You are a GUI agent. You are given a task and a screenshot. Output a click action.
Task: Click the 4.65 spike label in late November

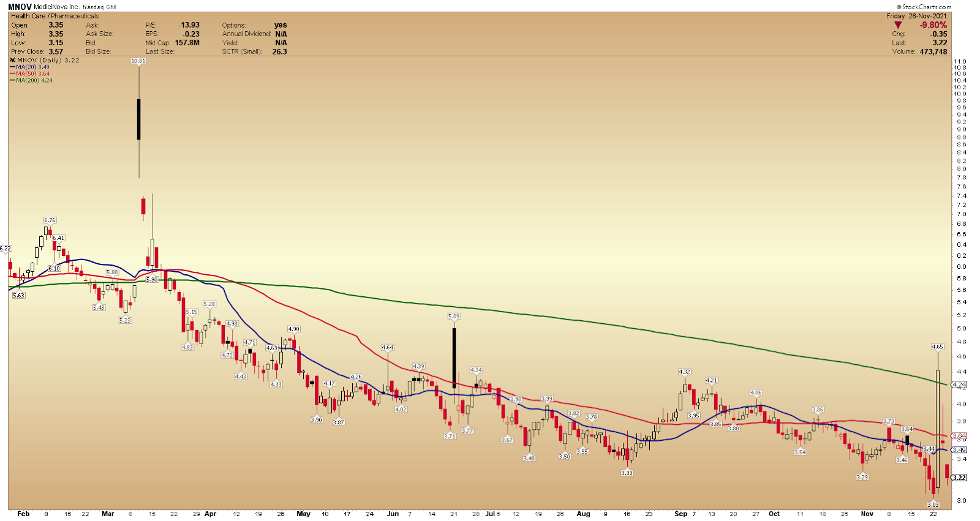pyautogui.click(x=937, y=347)
